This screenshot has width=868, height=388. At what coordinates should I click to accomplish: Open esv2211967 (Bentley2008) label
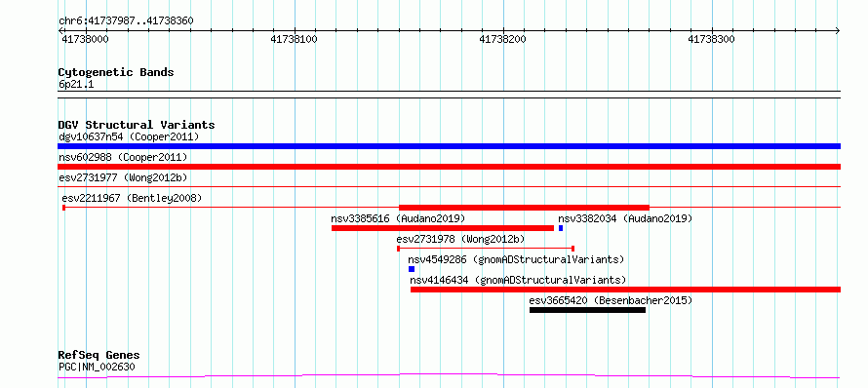coord(132,198)
